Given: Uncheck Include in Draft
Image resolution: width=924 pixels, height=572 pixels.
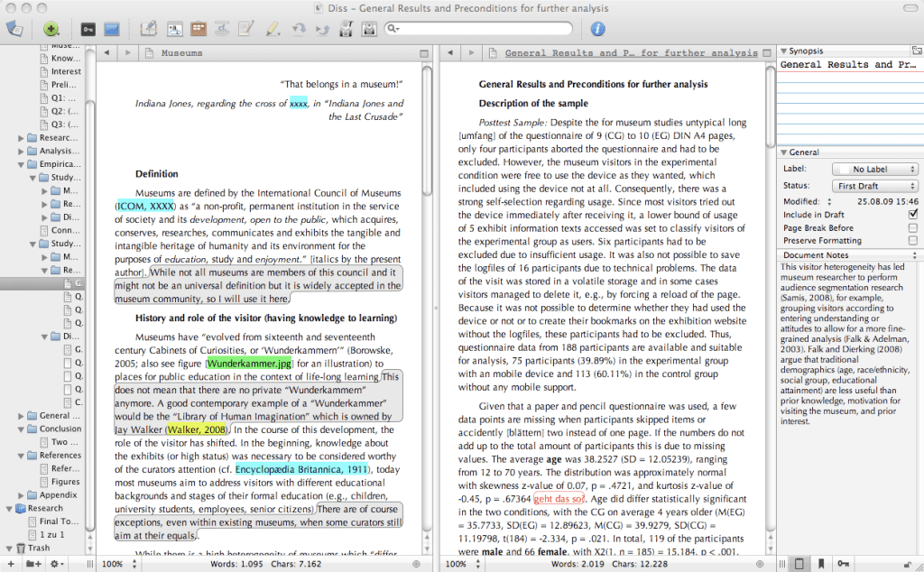Looking at the screenshot, I should pos(913,214).
